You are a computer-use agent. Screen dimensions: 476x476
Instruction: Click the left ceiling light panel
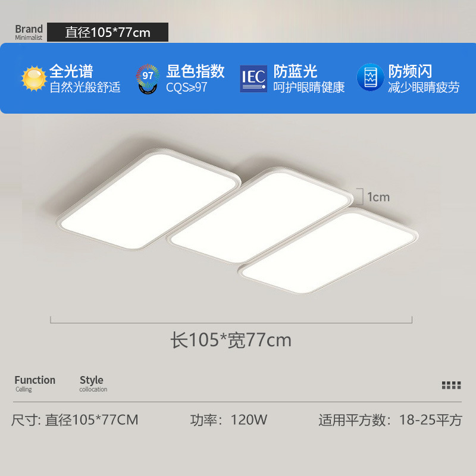click(149, 199)
